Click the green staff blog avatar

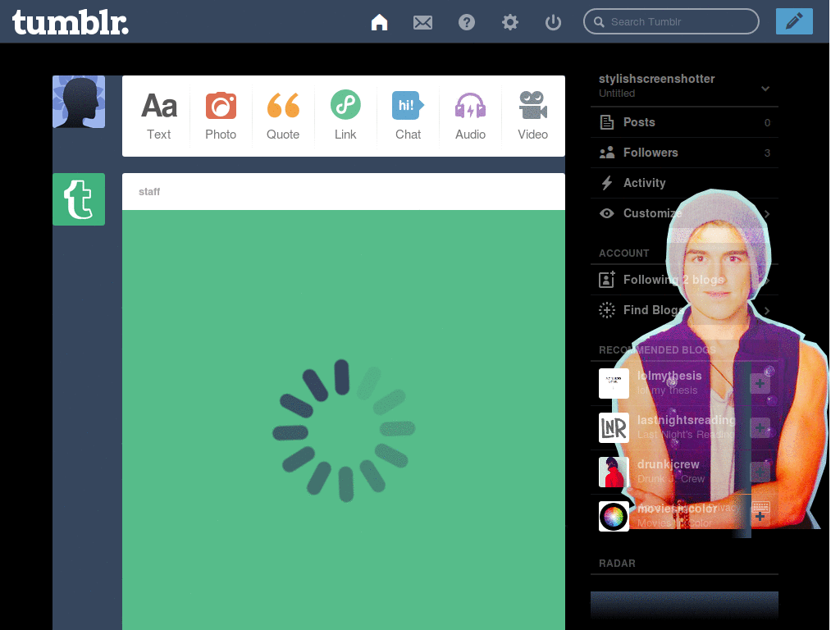79,199
